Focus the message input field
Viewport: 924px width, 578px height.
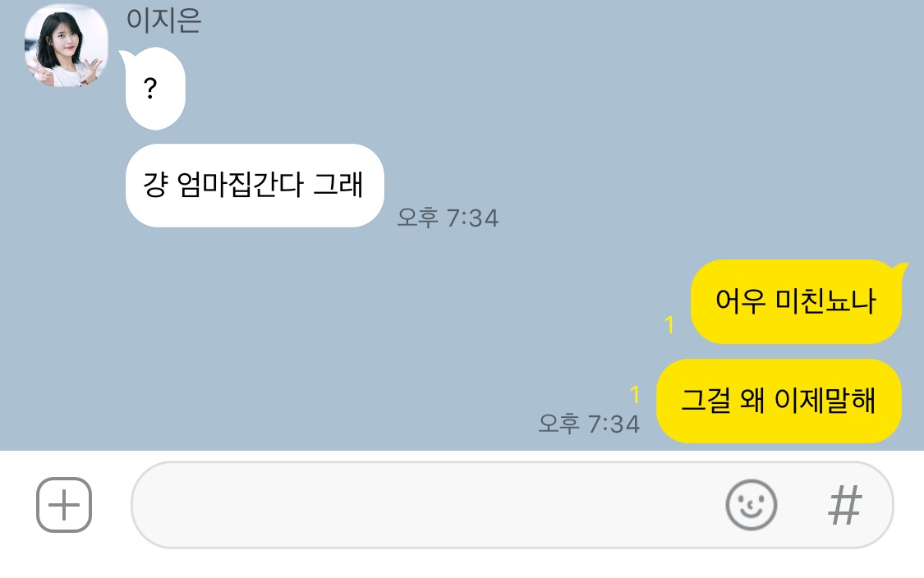coord(425,505)
